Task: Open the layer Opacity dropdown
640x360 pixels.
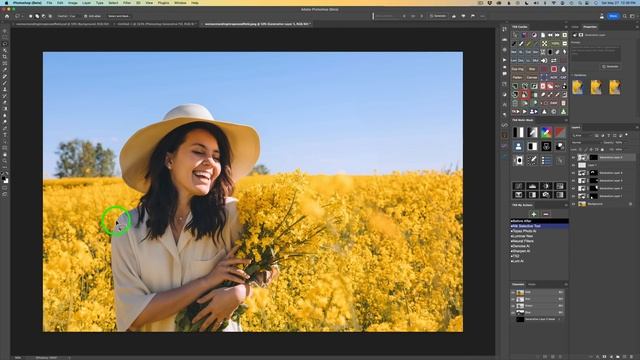Action: coord(619,142)
